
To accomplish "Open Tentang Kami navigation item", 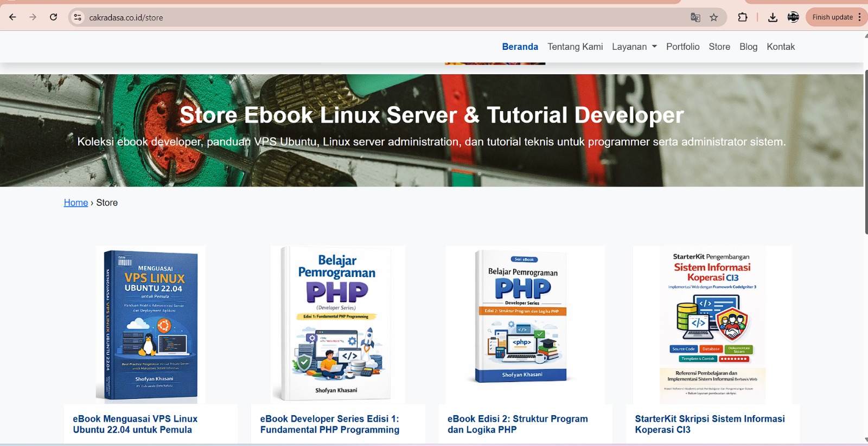I will click(575, 47).
